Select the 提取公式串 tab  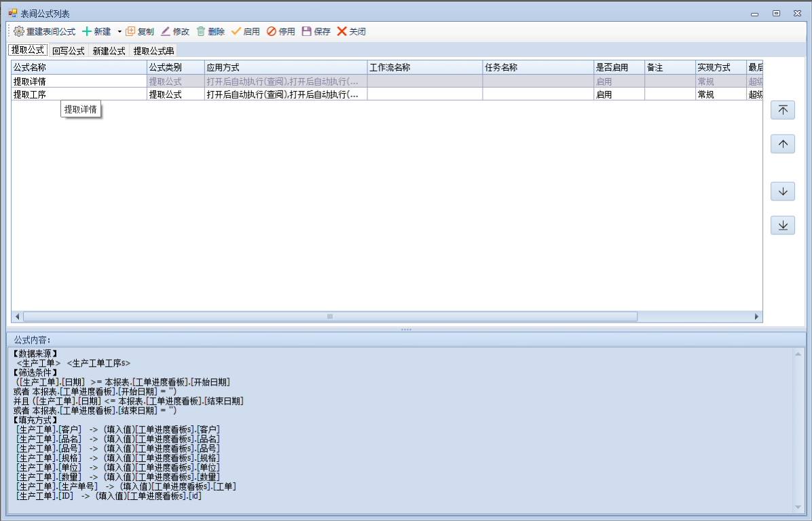pos(153,51)
